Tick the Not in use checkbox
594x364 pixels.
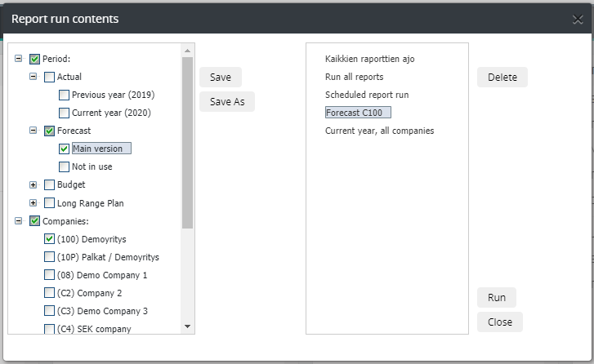click(x=64, y=166)
